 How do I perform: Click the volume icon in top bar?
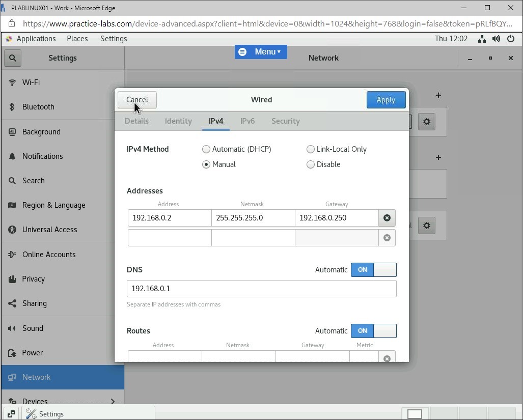coord(496,39)
